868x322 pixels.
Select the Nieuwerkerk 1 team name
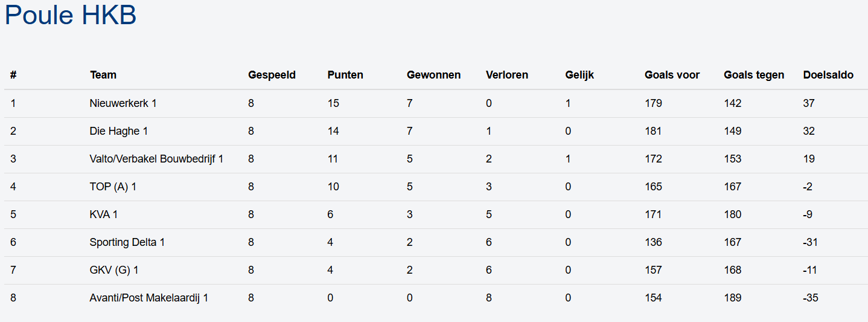click(x=123, y=103)
